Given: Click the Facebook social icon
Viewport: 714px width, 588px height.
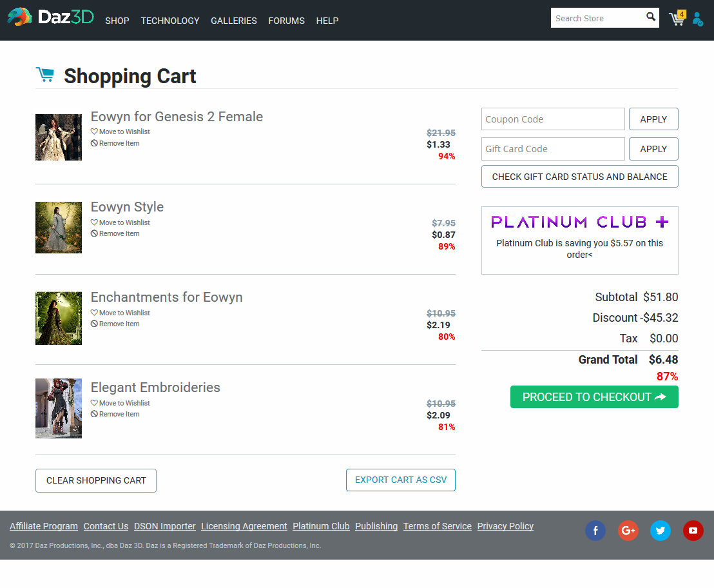Looking at the screenshot, I should (x=595, y=531).
